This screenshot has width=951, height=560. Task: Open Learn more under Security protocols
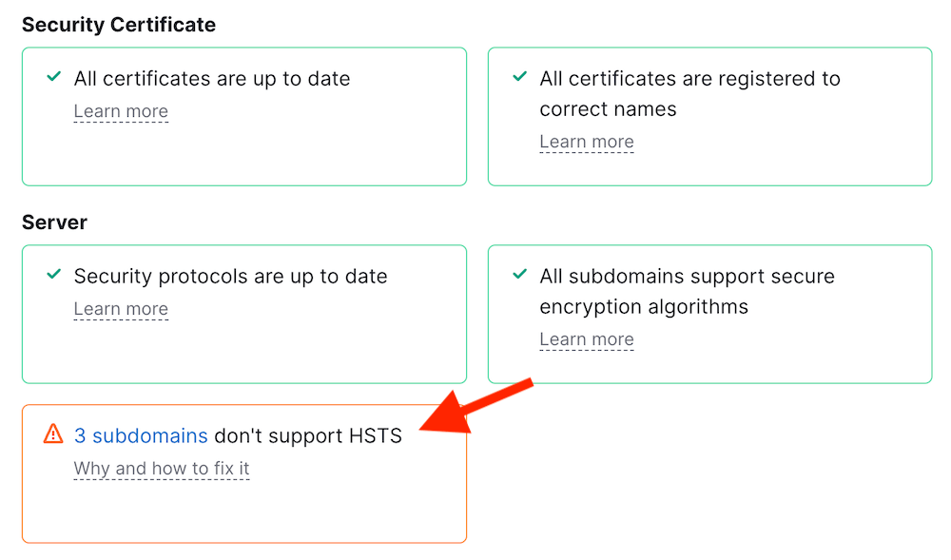click(x=121, y=309)
